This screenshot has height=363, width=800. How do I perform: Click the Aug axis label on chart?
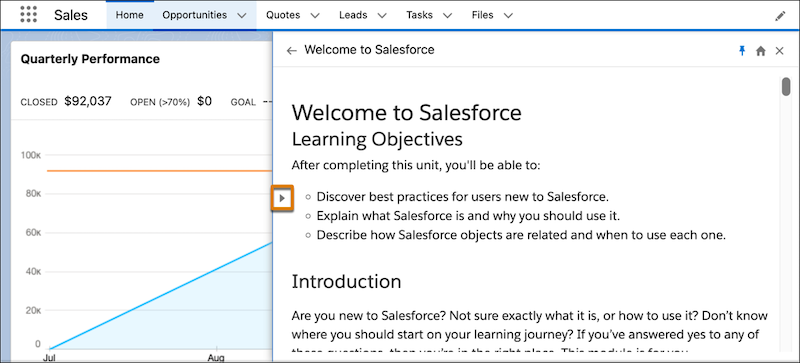(x=216, y=358)
